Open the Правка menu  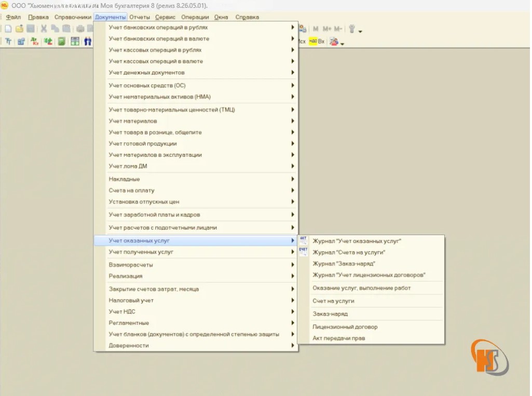[x=38, y=17]
